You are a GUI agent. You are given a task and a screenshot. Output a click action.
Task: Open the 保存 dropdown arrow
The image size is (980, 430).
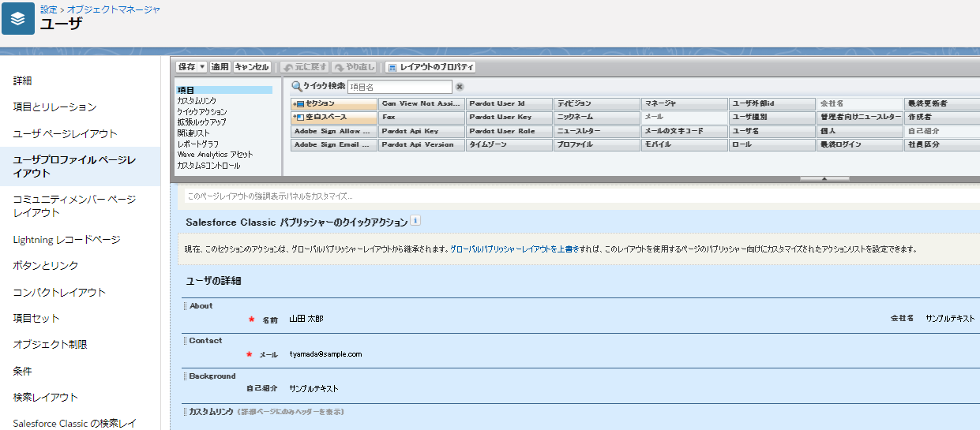coord(202,67)
